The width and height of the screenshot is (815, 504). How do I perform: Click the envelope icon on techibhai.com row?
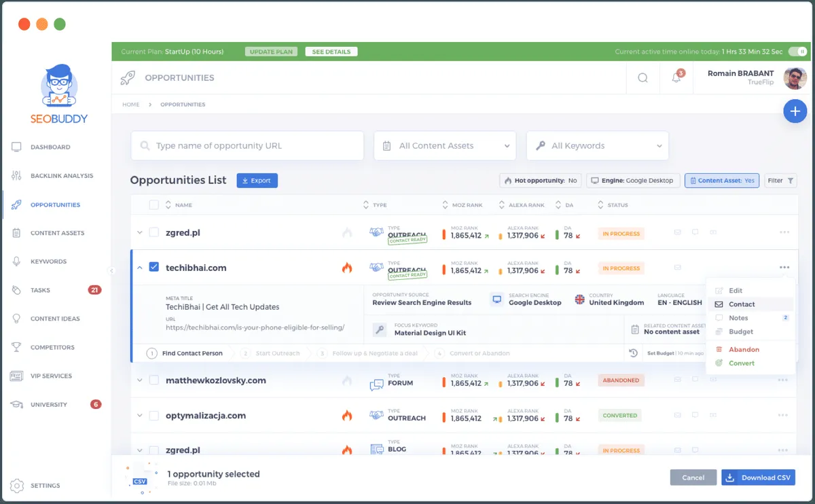677,268
